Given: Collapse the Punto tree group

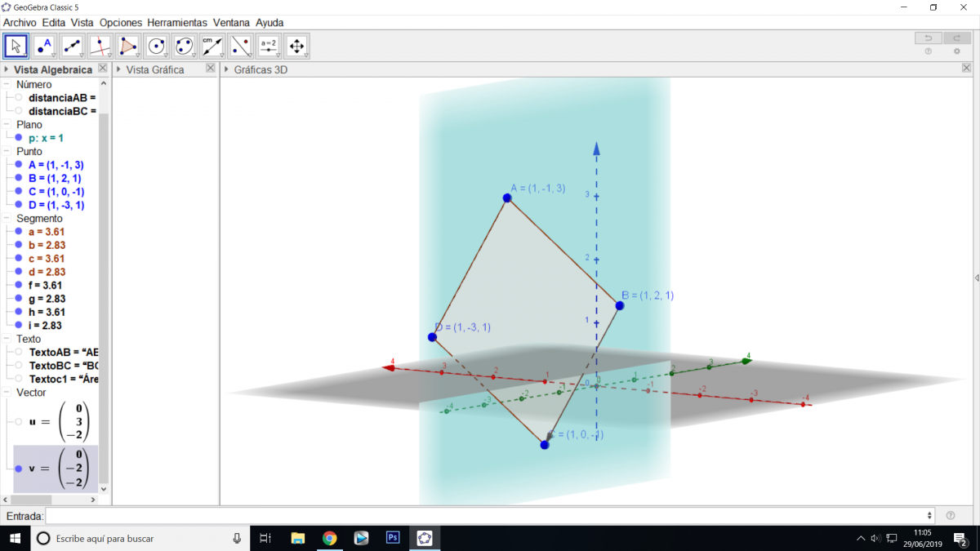Looking at the screenshot, I should [x=7, y=152].
